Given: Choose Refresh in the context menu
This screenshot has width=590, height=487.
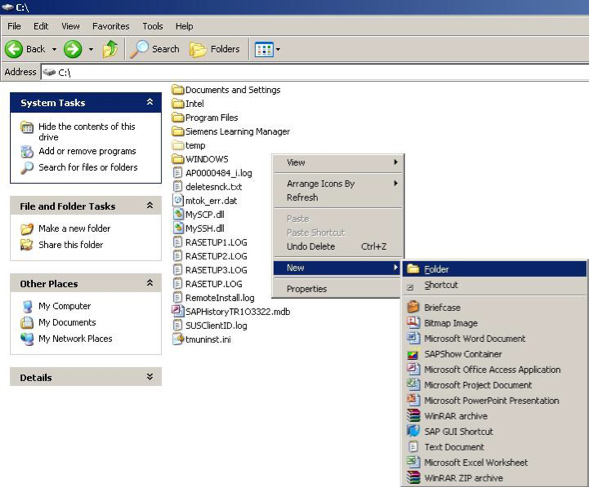Looking at the screenshot, I should [302, 198].
